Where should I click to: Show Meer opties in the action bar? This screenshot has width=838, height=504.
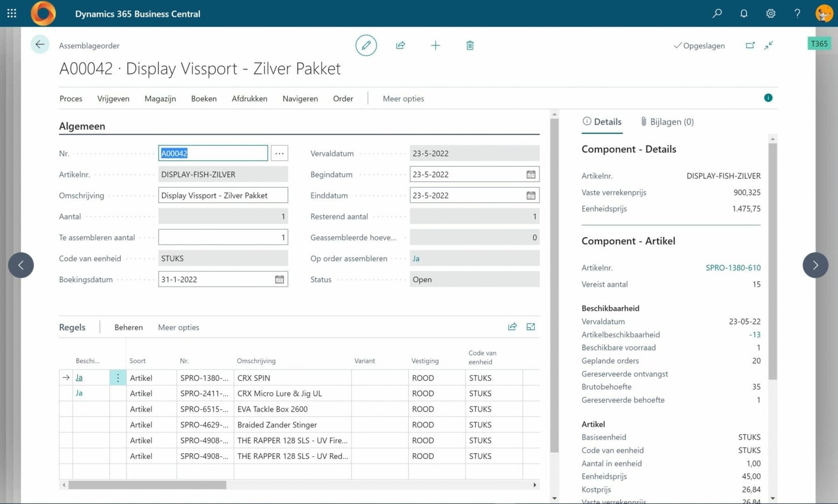coord(403,99)
